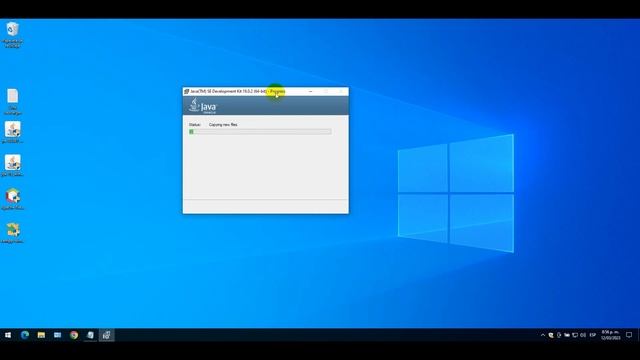Open the Windows Start menu
The image size is (640, 360).
point(8,335)
